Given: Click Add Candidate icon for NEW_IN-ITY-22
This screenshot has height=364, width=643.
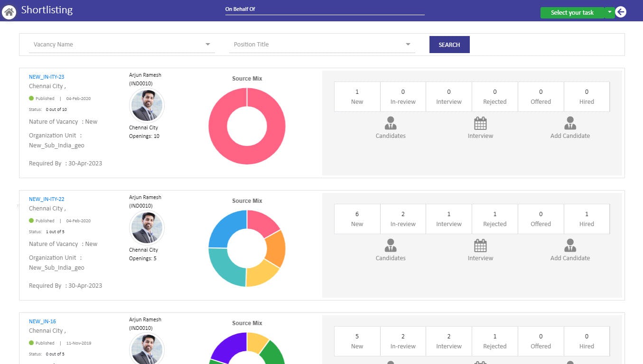Looking at the screenshot, I should coord(570,246).
